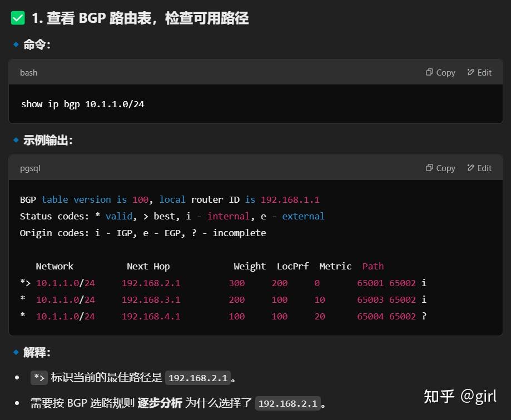Click the diamond icon before 示例输出

(x=16, y=141)
